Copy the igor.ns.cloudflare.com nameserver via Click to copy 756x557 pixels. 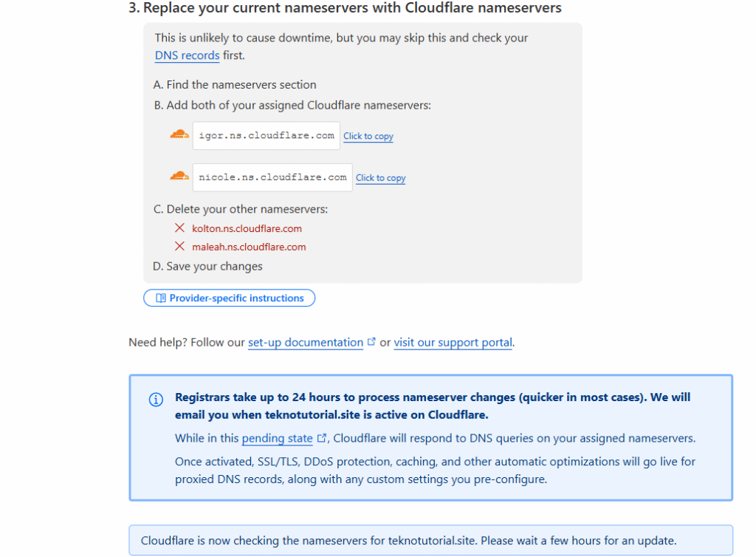pos(368,136)
